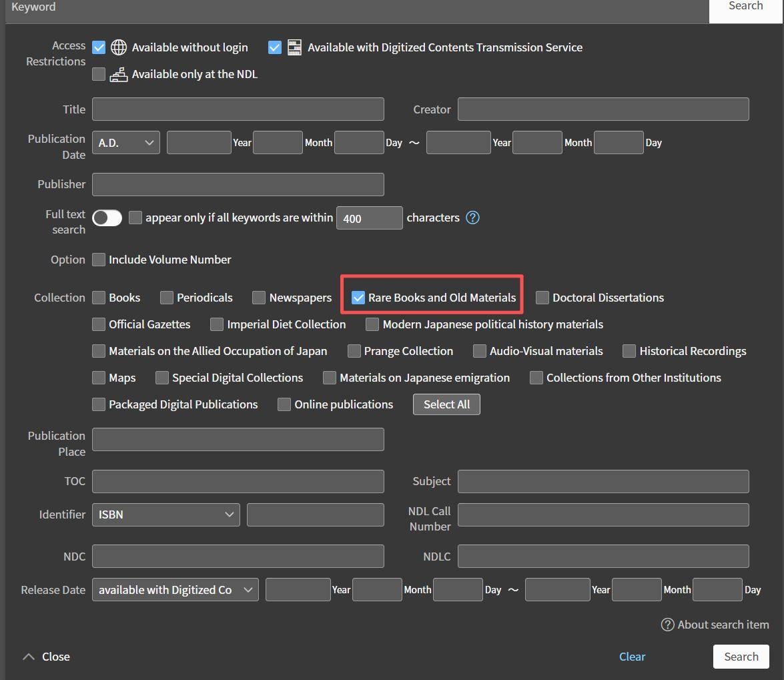Enable the Newspapers collection checkbox
This screenshot has width=784, height=680.
(x=259, y=298)
